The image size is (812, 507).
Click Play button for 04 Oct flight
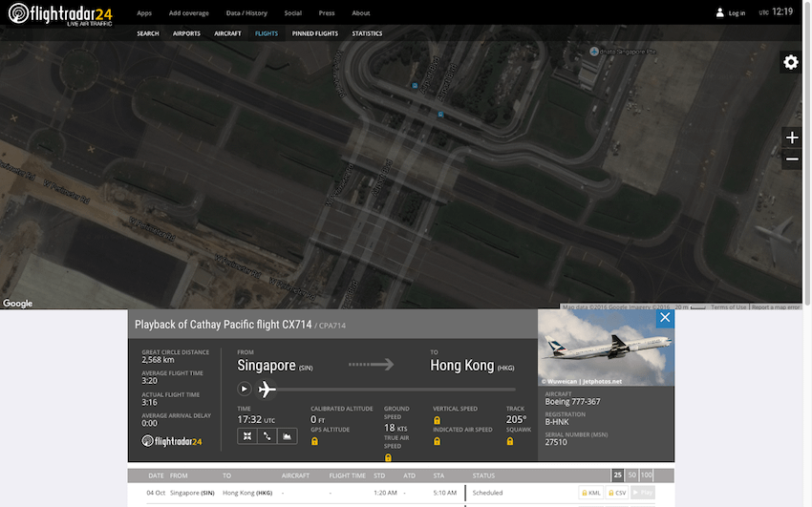tap(643, 493)
